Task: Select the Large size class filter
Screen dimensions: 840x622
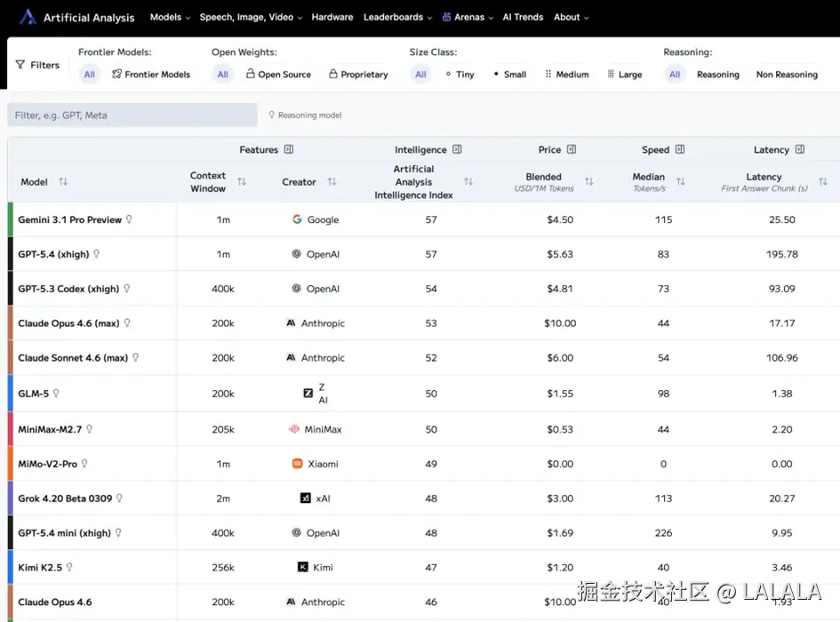Action: point(625,75)
